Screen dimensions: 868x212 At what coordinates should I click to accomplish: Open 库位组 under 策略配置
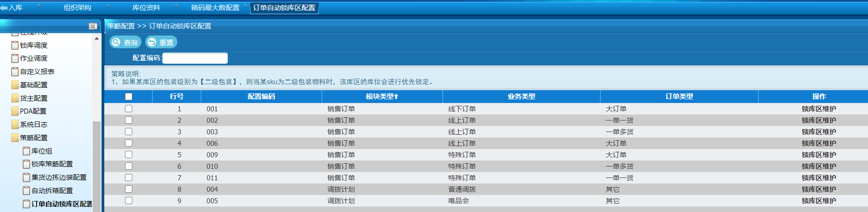click(42, 151)
